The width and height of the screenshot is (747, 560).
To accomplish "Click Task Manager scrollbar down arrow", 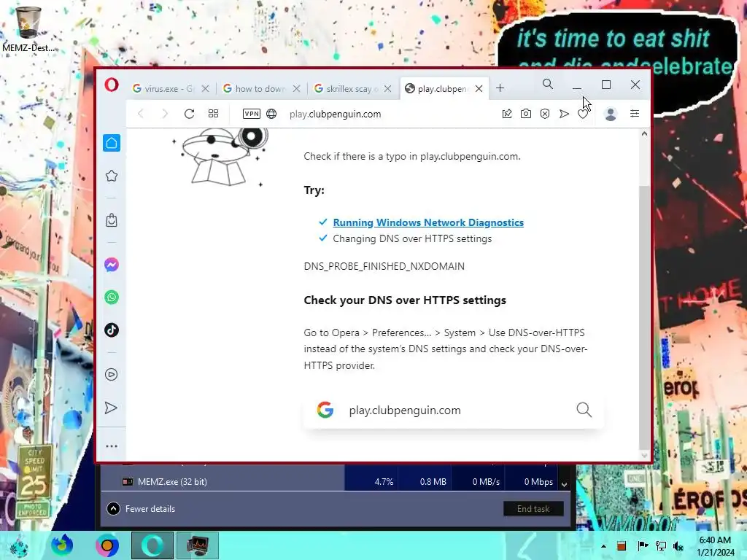I will pyautogui.click(x=565, y=484).
